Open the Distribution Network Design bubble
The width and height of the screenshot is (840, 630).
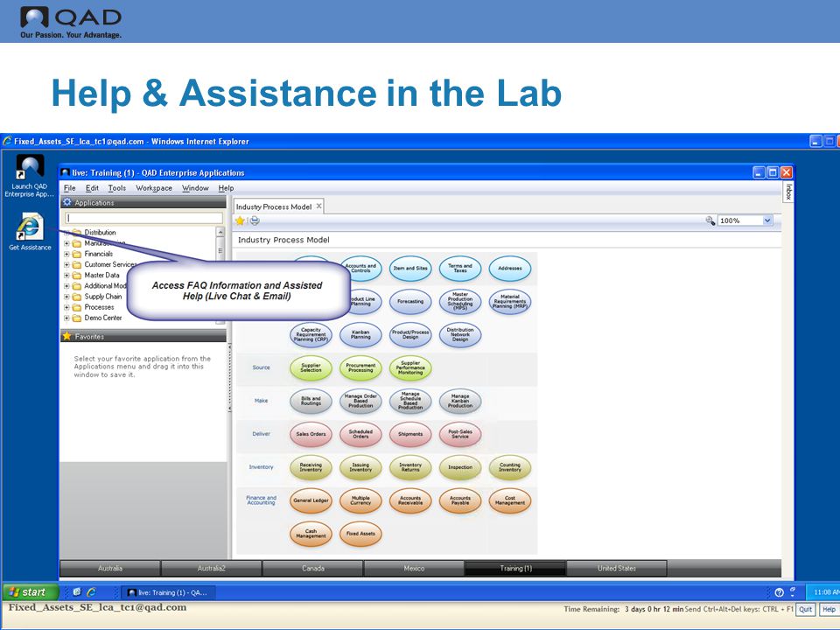tap(460, 335)
